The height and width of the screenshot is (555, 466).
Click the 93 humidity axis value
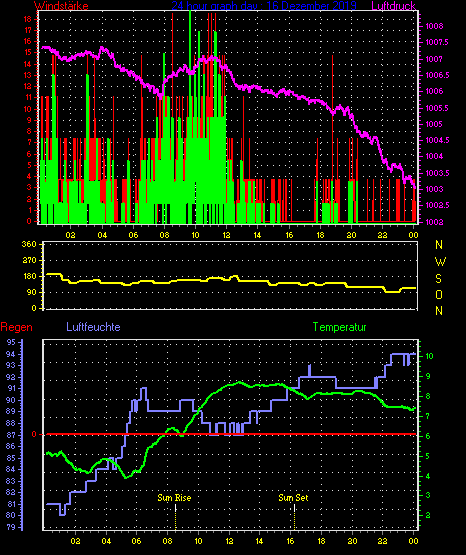[11, 365]
